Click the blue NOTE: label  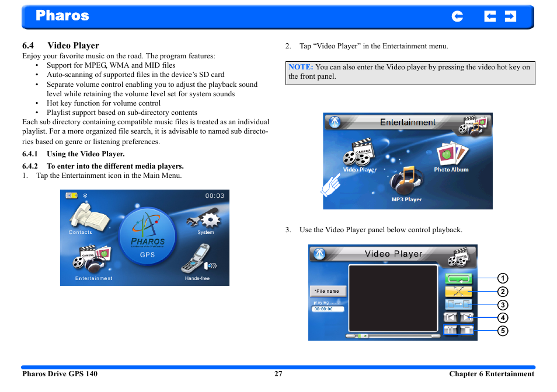(301, 66)
